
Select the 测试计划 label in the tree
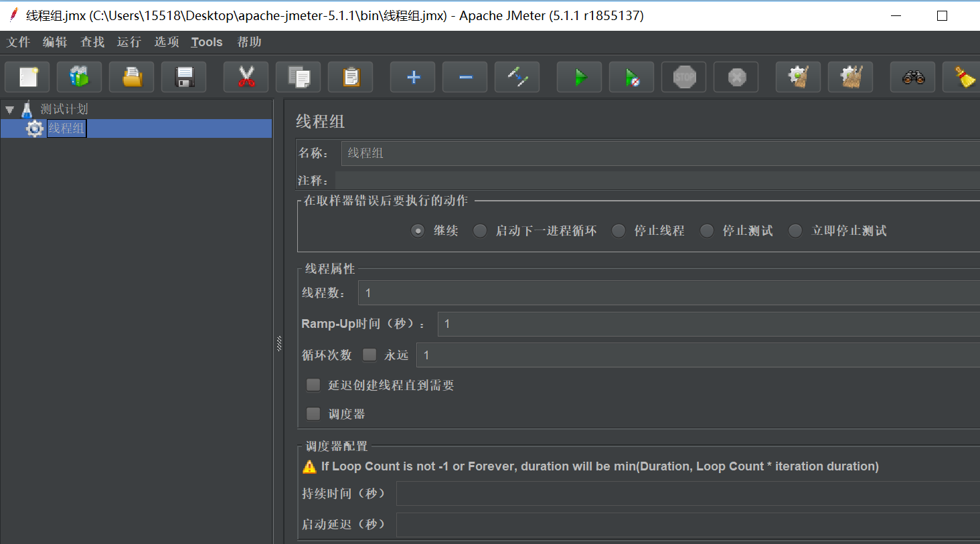tap(64, 109)
